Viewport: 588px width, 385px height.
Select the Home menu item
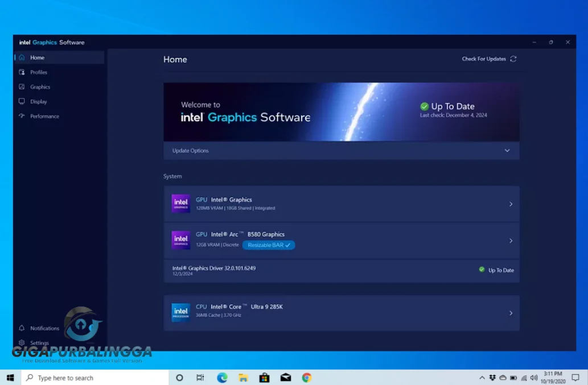(59, 57)
